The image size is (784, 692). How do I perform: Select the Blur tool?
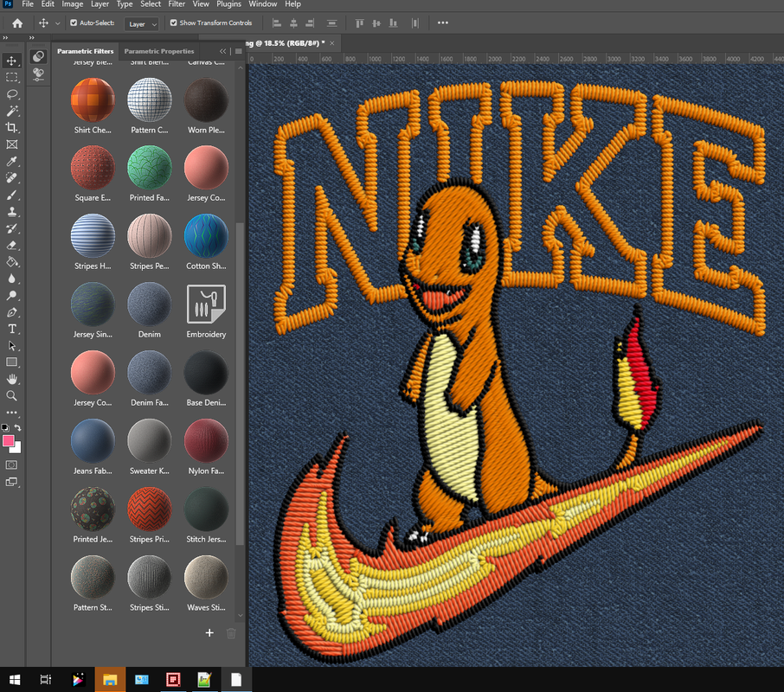point(11,279)
